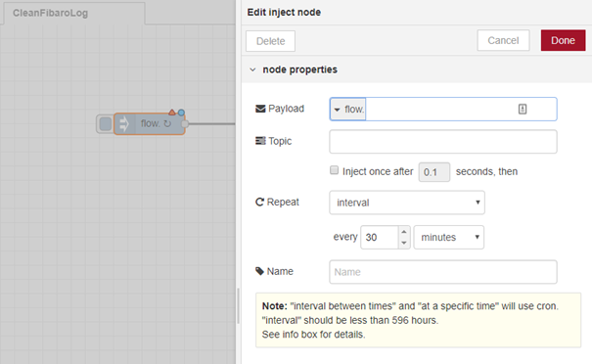Screen dimensions: 592x364
Task: Click the Payload value input field
Action: [461, 110]
